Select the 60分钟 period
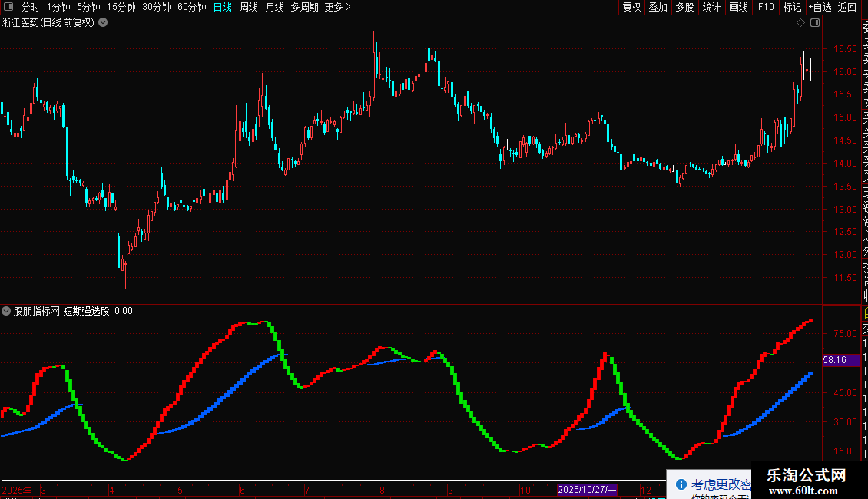Image resolution: width=868 pixels, height=499 pixels. [192, 7]
